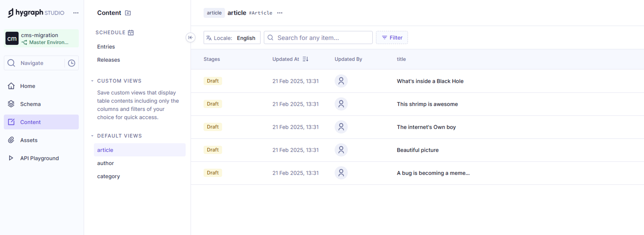Open entry A bug is becoming a meme...

433,173
